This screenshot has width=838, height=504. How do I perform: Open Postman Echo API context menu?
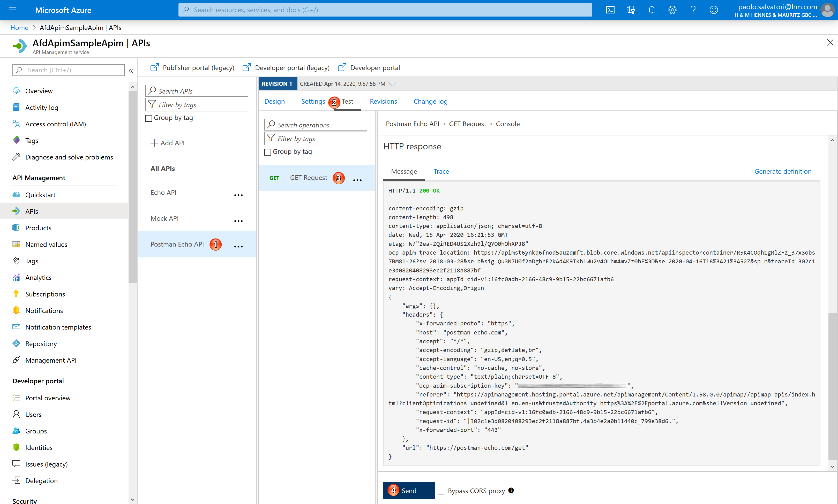point(238,246)
